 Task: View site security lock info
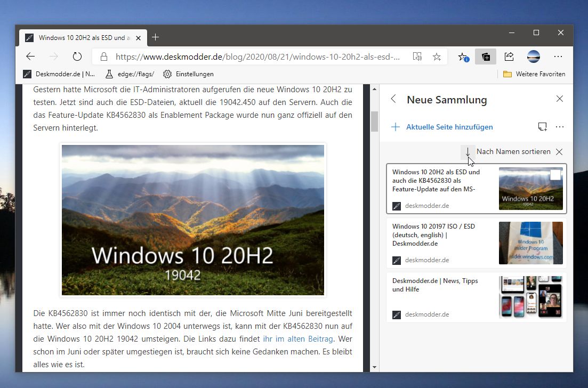[104, 56]
